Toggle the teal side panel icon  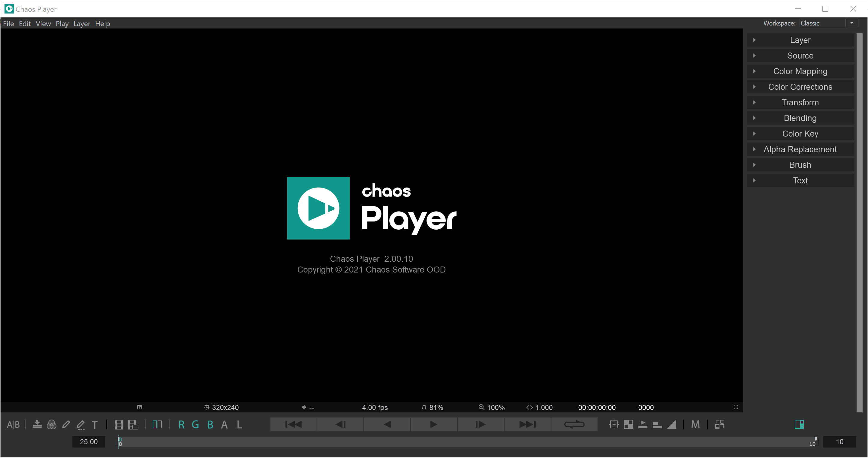click(x=799, y=424)
